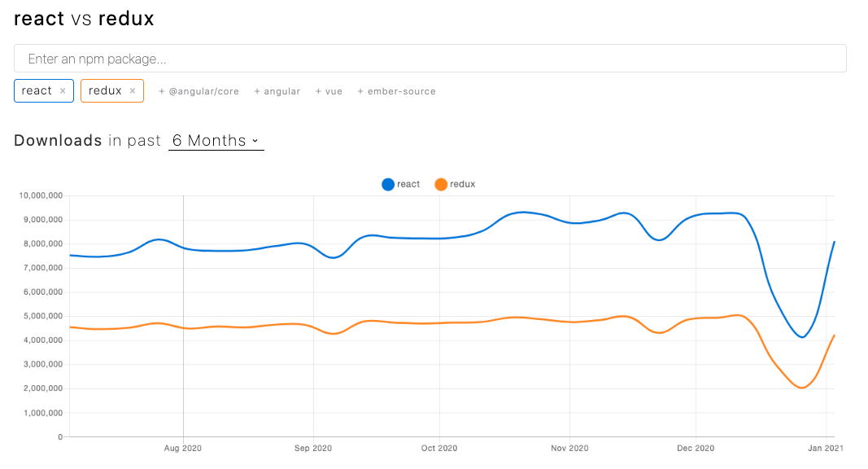Click the Oct 2020 axis label
Image resolution: width=868 pixels, height=469 pixels.
(x=439, y=448)
